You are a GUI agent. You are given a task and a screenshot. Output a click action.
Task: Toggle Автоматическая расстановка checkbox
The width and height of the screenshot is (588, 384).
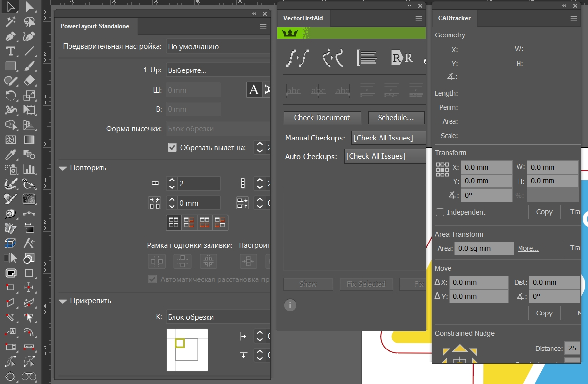[152, 279]
